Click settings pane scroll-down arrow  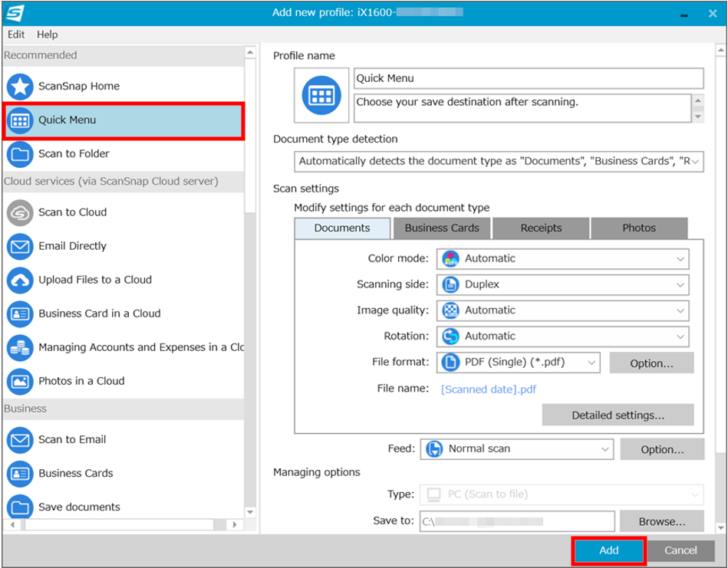pyautogui.click(x=720, y=527)
